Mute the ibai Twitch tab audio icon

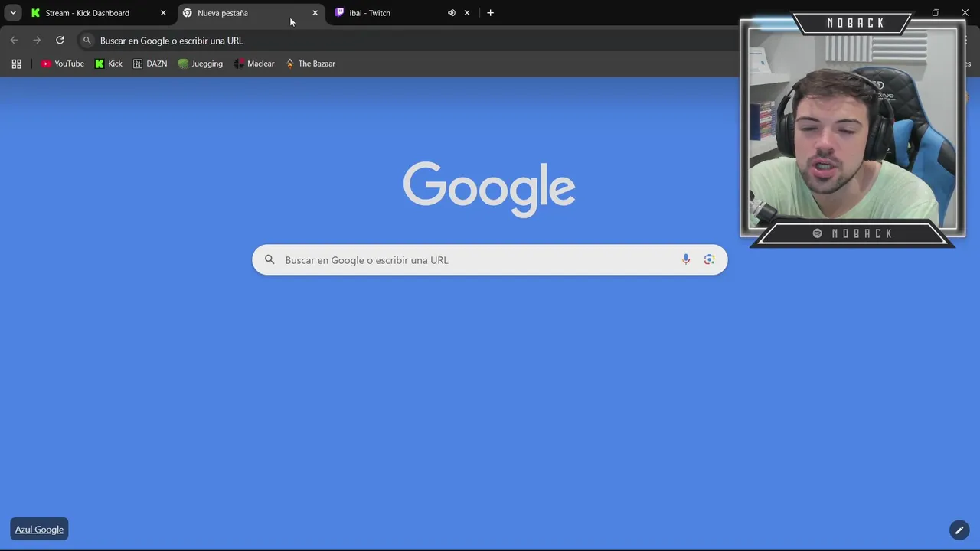tap(452, 13)
